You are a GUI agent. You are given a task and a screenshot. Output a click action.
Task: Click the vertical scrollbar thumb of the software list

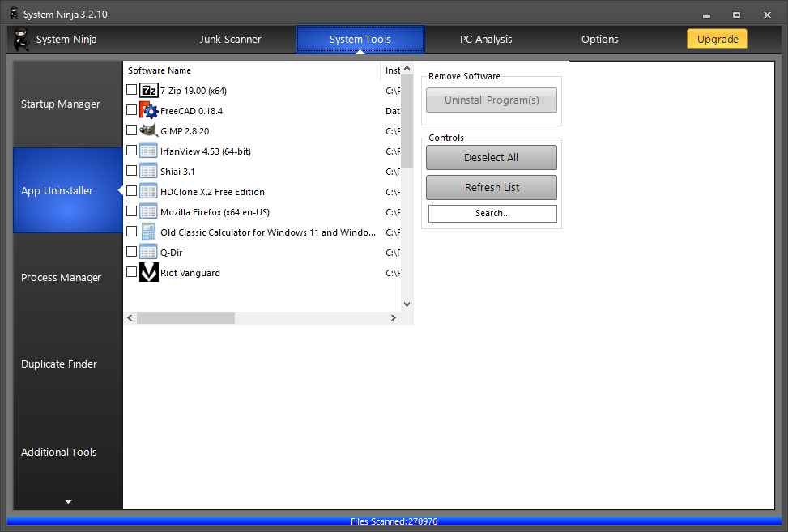[x=407, y=122]
